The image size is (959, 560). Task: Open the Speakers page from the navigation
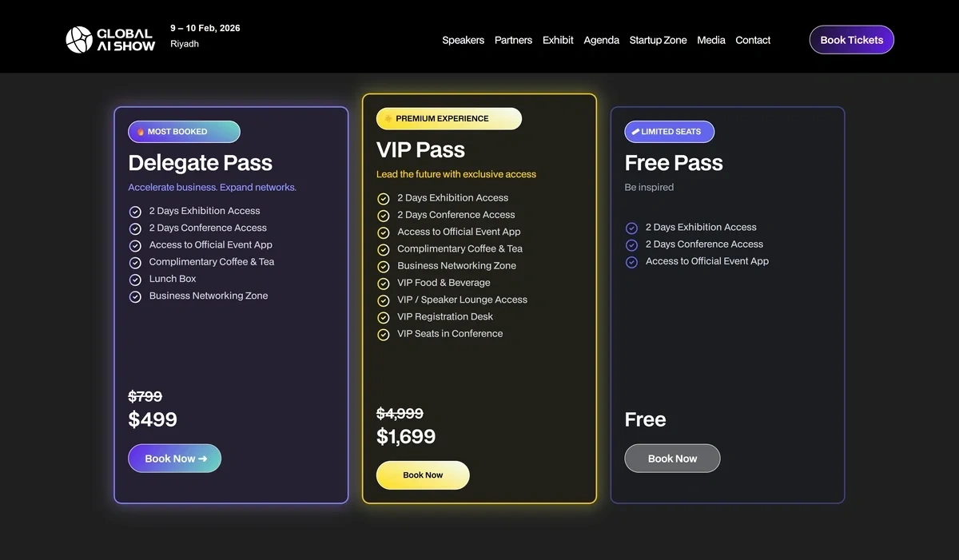[463, 40]
